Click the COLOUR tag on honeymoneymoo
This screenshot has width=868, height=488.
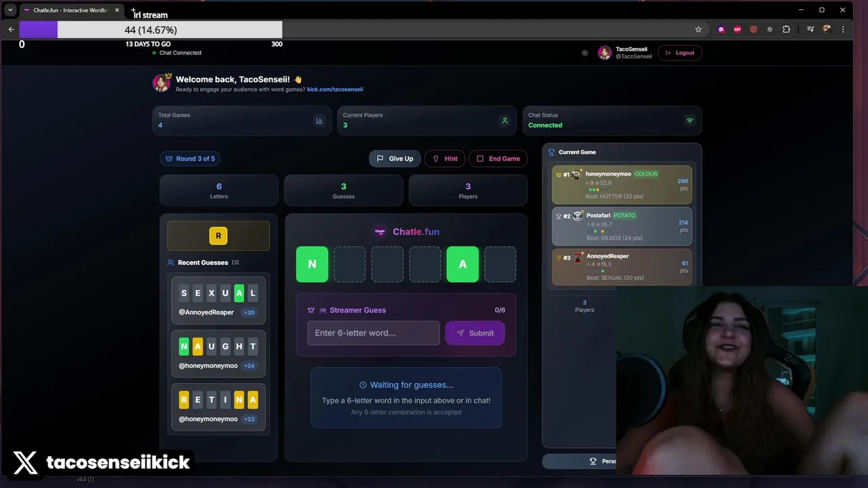point(646,174)
